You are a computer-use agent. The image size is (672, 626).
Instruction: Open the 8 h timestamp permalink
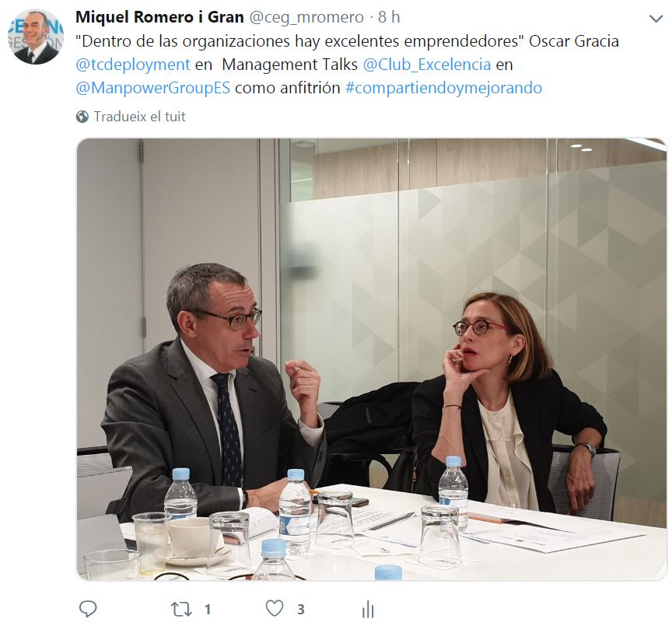389,17
